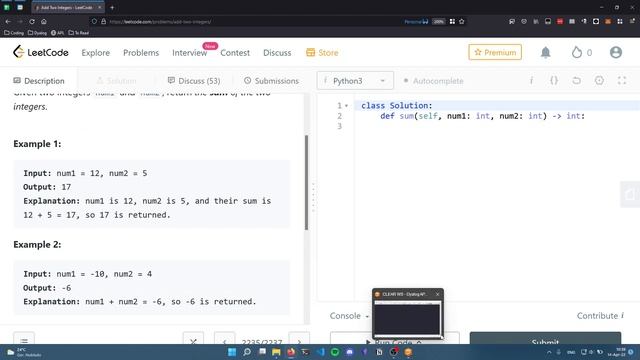Open the To Read bookmarks folder
This screenshot has height=360, width=640.
[79, 33]
